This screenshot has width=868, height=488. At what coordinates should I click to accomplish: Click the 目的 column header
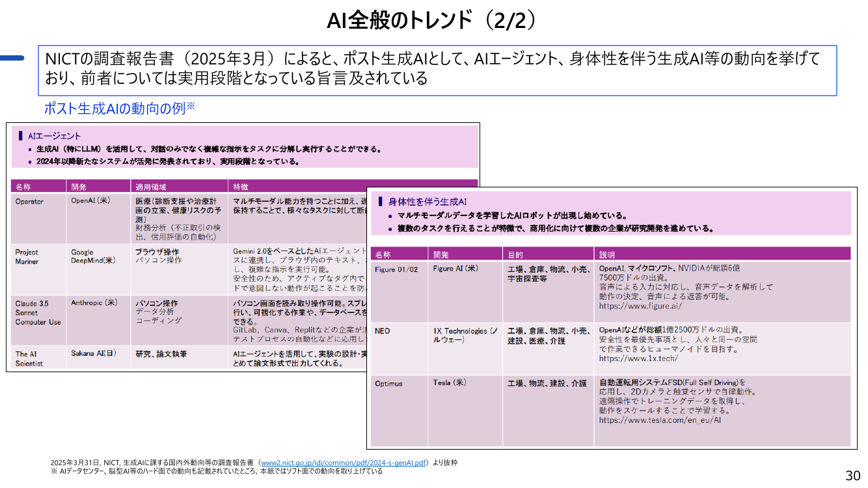pyautogui.click(x=548, y=254)
